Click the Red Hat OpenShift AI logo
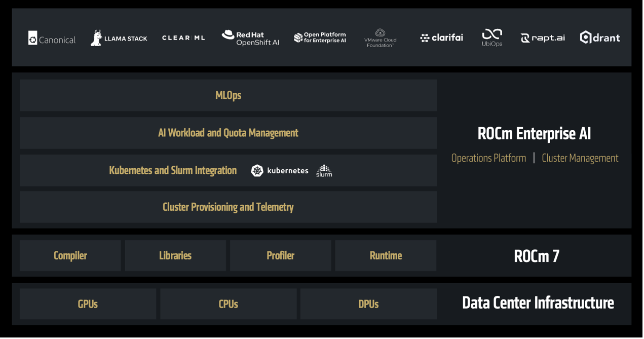Viewport: 644px width, 339px height. pyautogui.click(x=250, y=38)
